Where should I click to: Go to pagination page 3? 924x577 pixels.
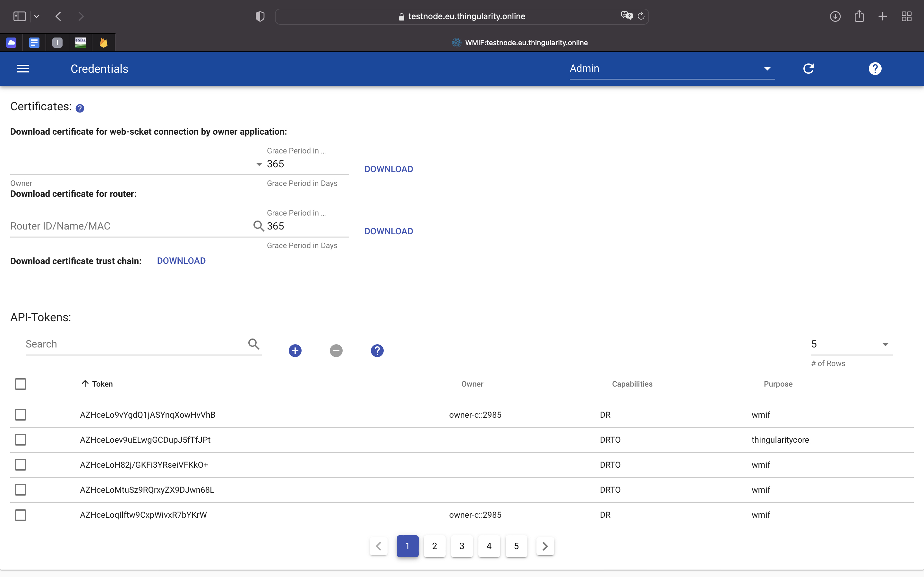462,546
